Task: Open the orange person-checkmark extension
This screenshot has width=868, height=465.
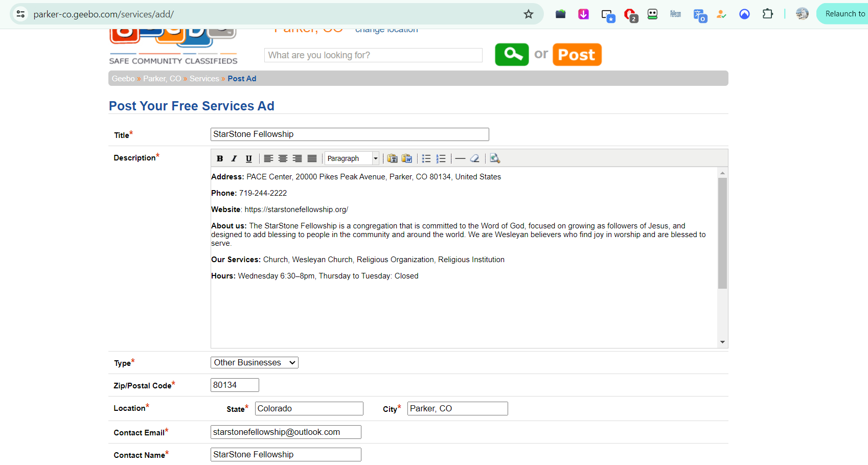Action: tap(721, 14)
